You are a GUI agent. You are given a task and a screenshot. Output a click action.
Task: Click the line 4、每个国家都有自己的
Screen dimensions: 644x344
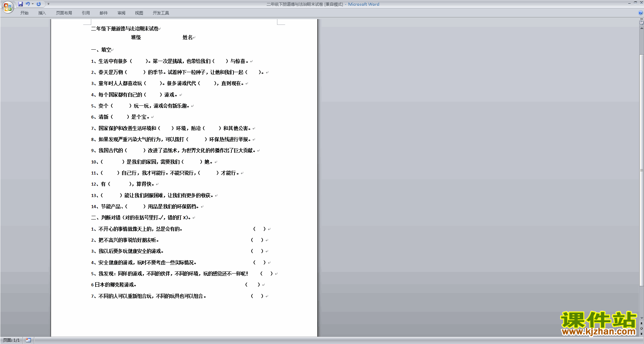(x=135, y=95)
